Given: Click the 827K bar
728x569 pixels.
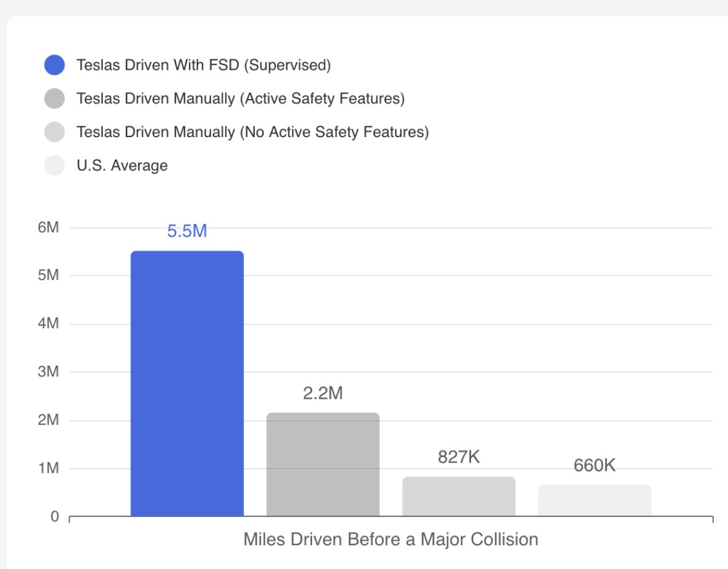Looking at the screenshot, I should pos(459,497).
